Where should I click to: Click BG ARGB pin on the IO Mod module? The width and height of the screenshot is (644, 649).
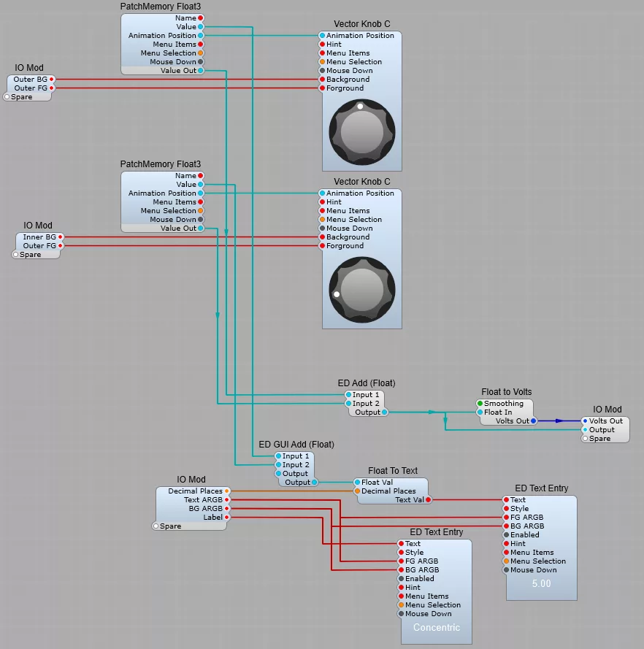227,509
